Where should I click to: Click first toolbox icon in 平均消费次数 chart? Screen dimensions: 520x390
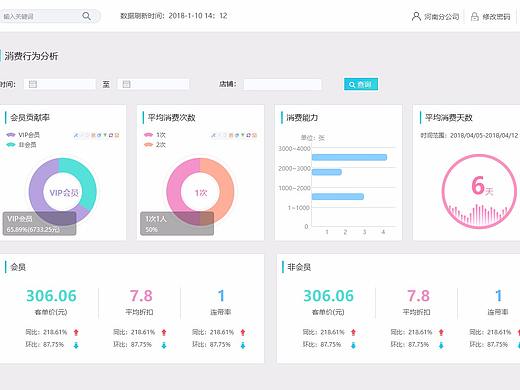pos(214,135)
